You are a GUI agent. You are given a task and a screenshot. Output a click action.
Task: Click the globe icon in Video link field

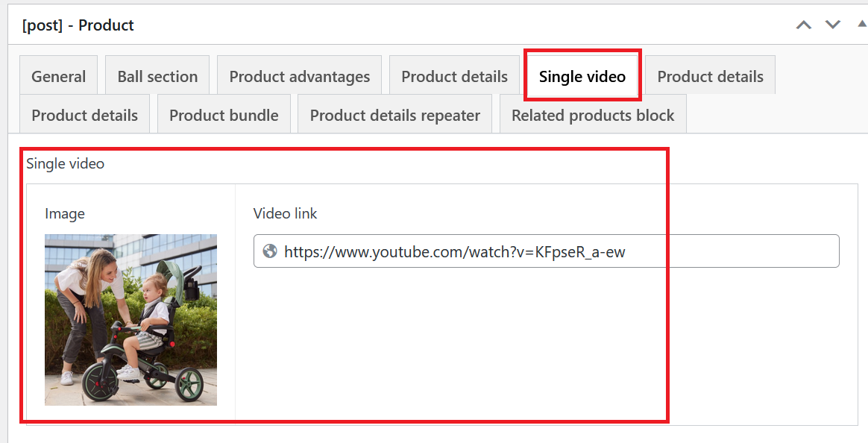(x=270, y=252)
